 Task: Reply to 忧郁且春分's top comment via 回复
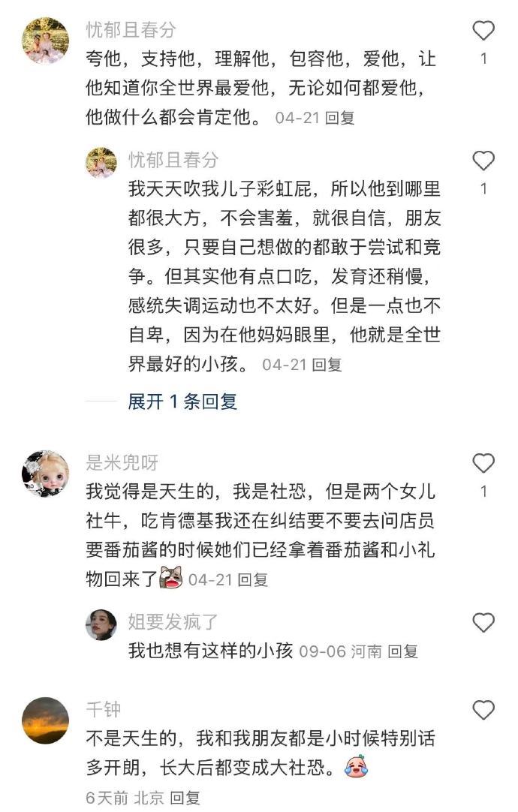340,118
